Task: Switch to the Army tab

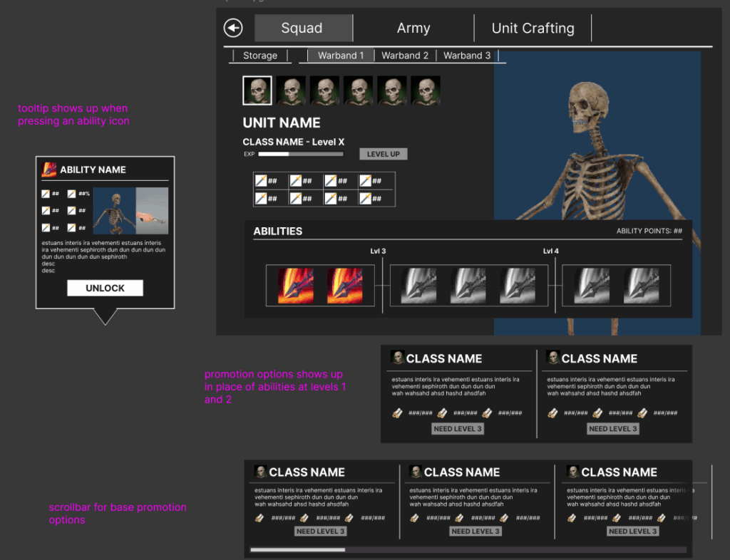Action: coord(413,28)
